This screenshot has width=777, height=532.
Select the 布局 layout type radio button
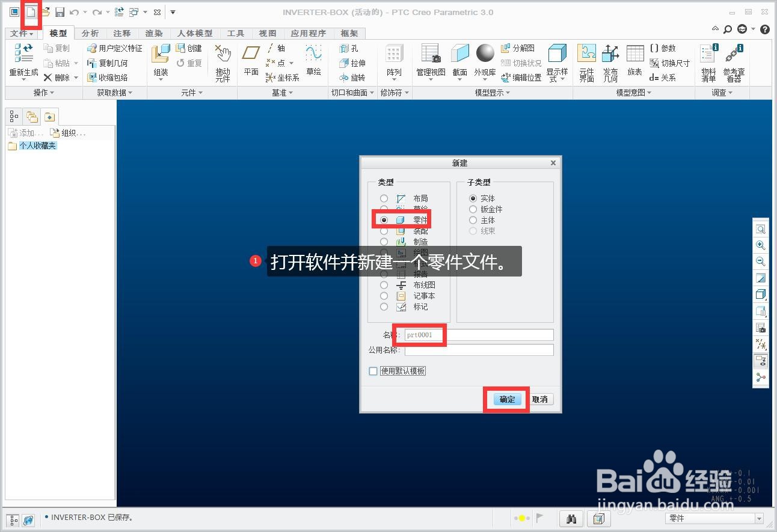(384, 198)
